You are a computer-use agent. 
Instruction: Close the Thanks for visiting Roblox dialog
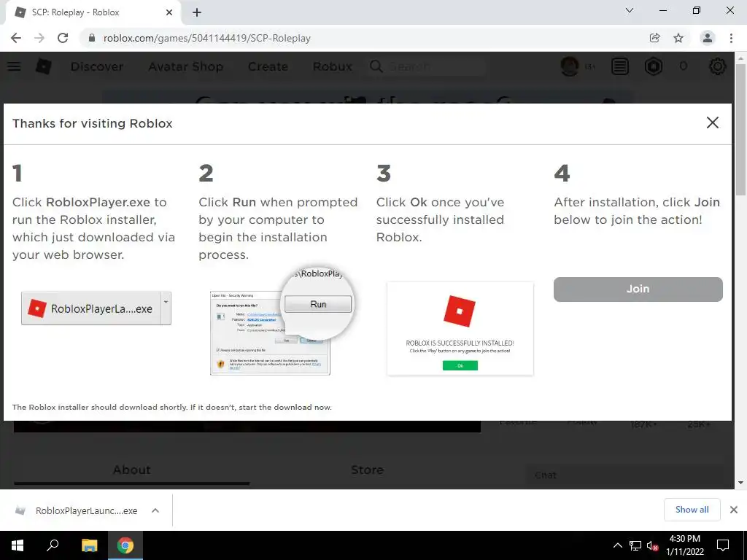(x=712, y=122)
